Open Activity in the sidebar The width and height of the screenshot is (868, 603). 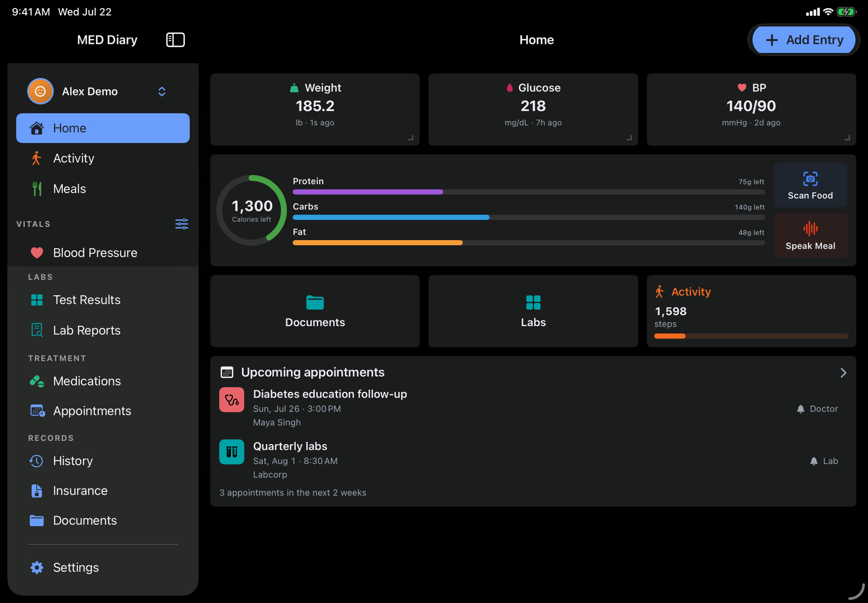click(103, 158)
